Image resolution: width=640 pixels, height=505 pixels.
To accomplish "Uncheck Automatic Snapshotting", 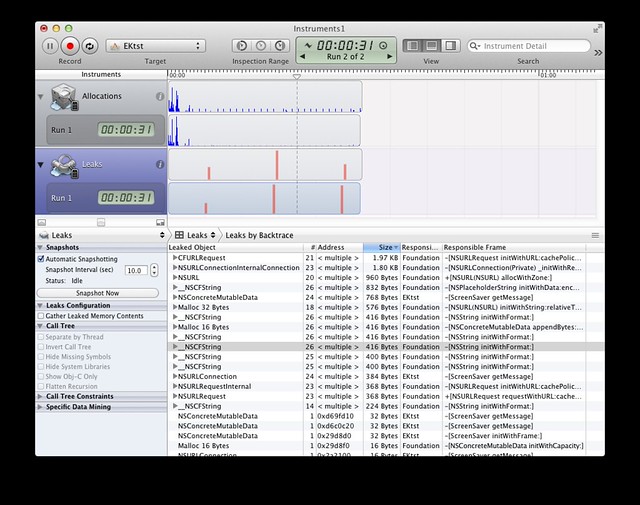I will point(41,259).
